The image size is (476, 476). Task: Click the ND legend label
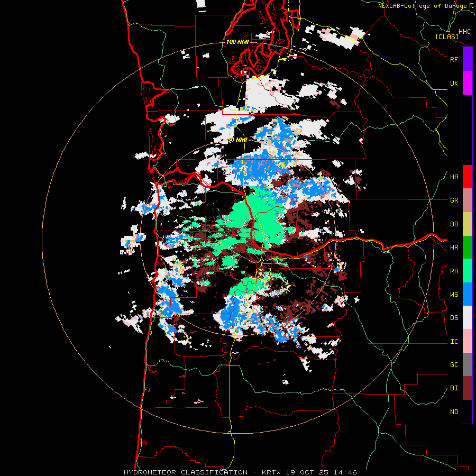pos(454,412)
